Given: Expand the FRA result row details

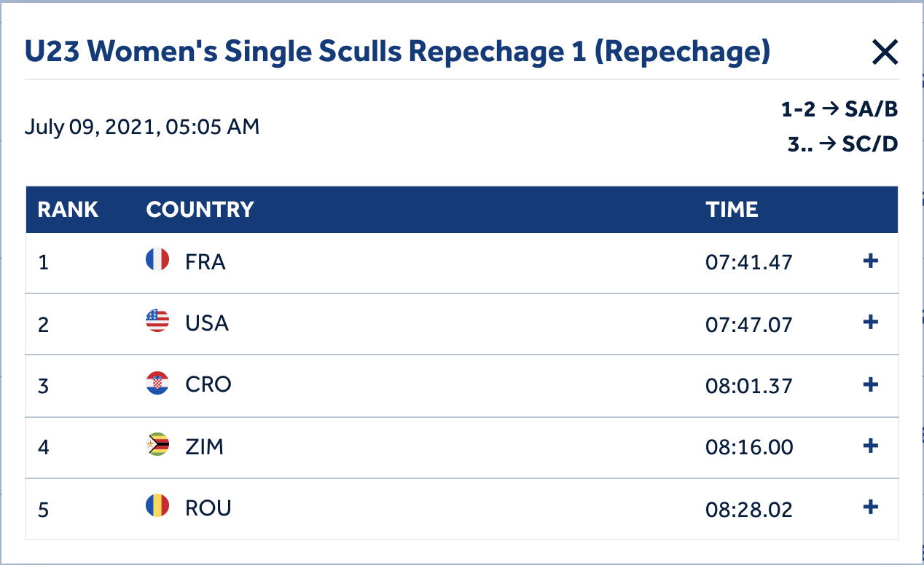Looking at the screenshot, I should coord(870,261).
